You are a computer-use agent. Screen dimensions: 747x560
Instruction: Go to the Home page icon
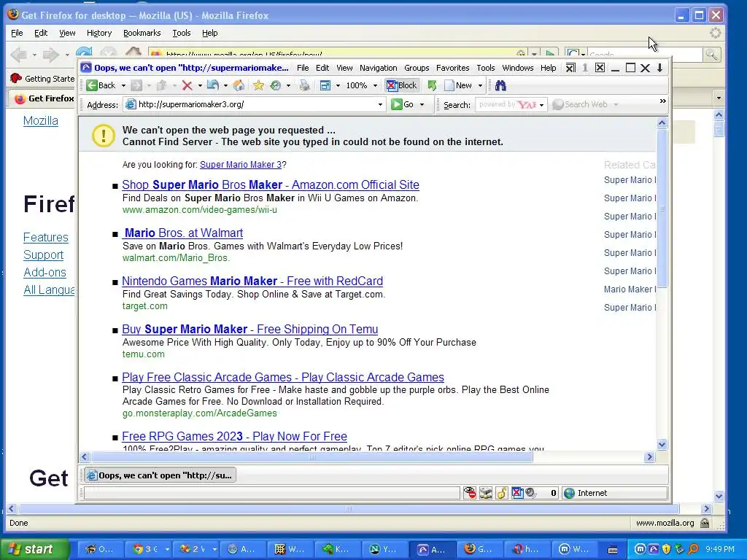[x=239, y=85]
